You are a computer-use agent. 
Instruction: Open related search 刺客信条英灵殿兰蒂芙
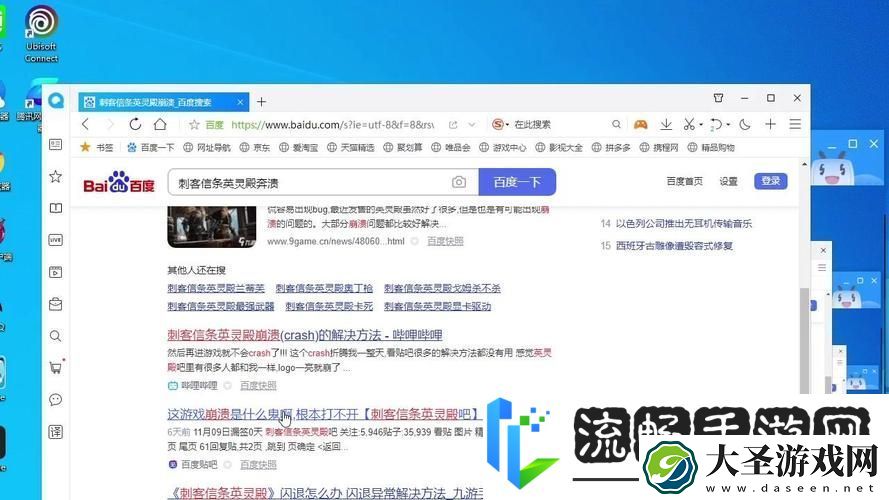pyautogui.click(x=216, y=289)
